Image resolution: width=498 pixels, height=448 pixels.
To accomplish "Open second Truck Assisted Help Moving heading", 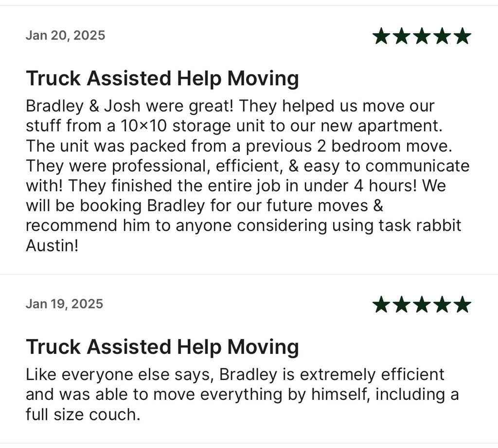I will (162, 347).
